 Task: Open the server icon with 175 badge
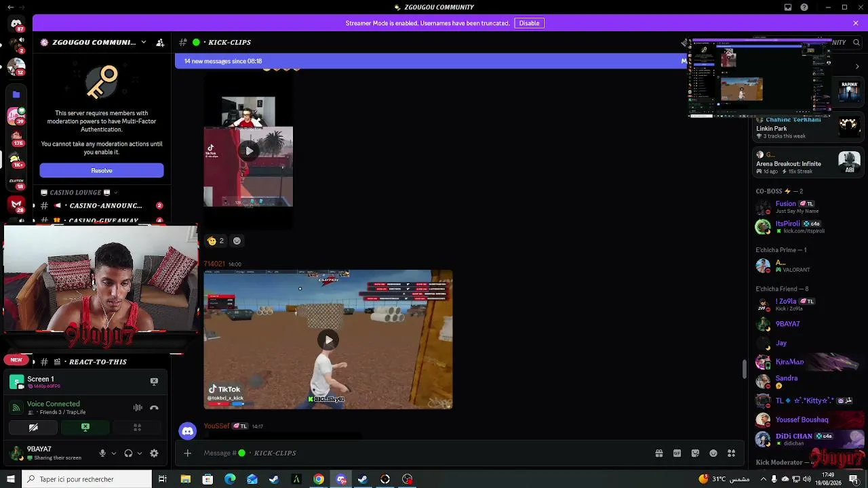coord(16,138)
